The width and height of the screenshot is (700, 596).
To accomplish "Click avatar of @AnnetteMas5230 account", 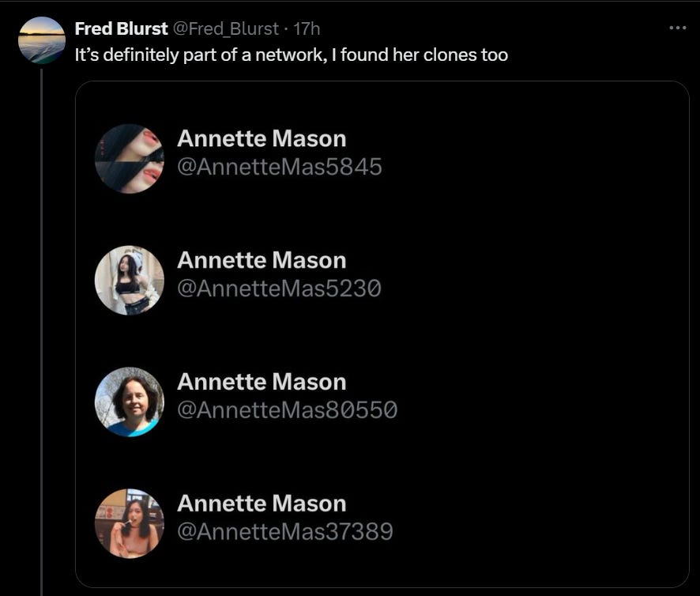I will (x=130, y=280).
